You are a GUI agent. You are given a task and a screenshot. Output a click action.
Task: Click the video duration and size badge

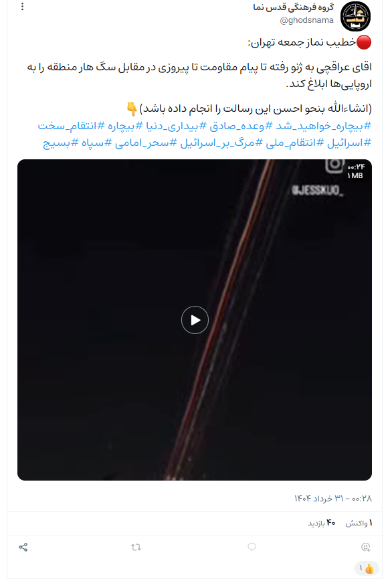(355, 171)
